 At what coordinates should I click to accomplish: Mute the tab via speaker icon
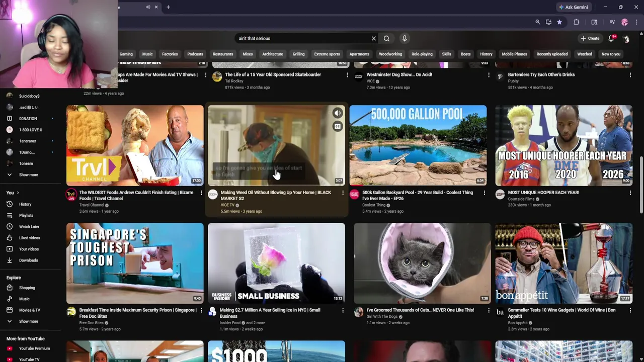148,7
